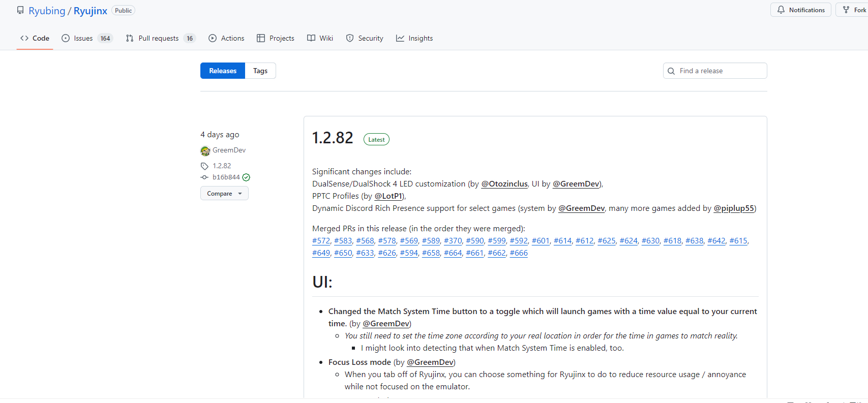
Task: Open pull request #649
Action: tap(321, 253)
